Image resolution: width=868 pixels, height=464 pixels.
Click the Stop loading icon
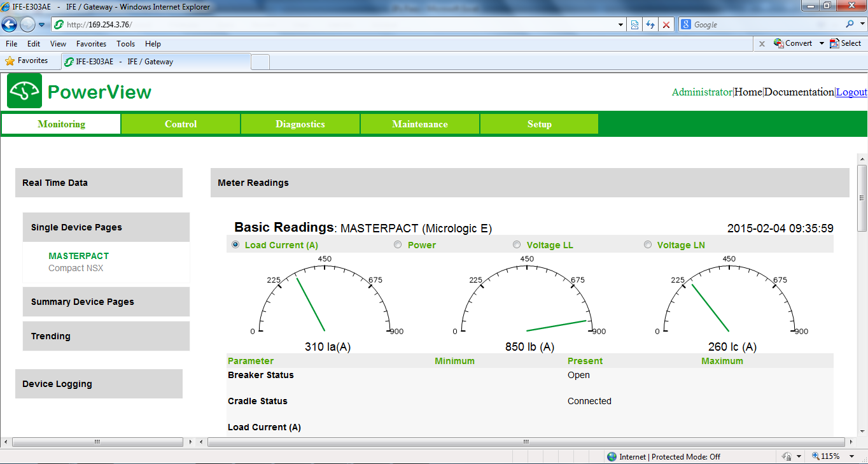(x=666, y=25)
